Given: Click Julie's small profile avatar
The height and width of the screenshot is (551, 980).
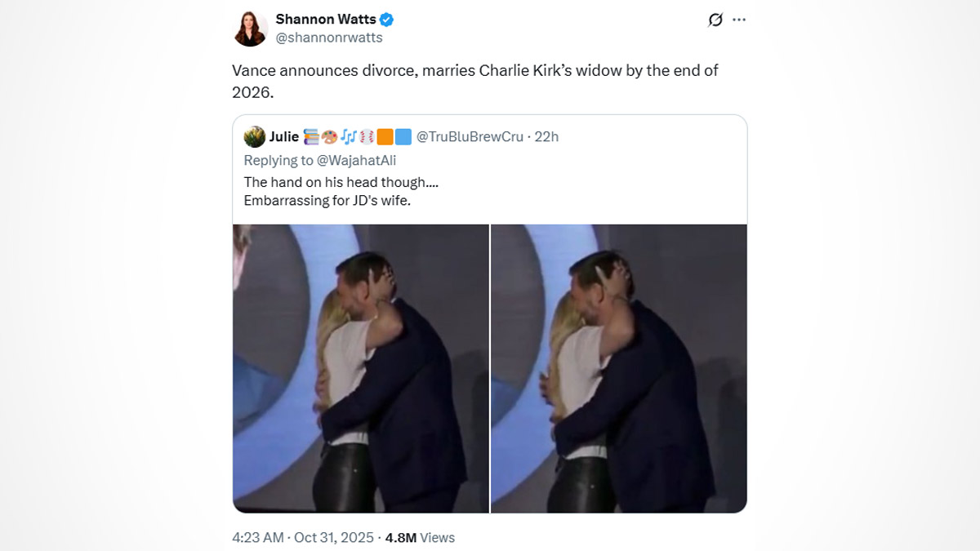Looking at the screenshot, I should tap(254, 136).
